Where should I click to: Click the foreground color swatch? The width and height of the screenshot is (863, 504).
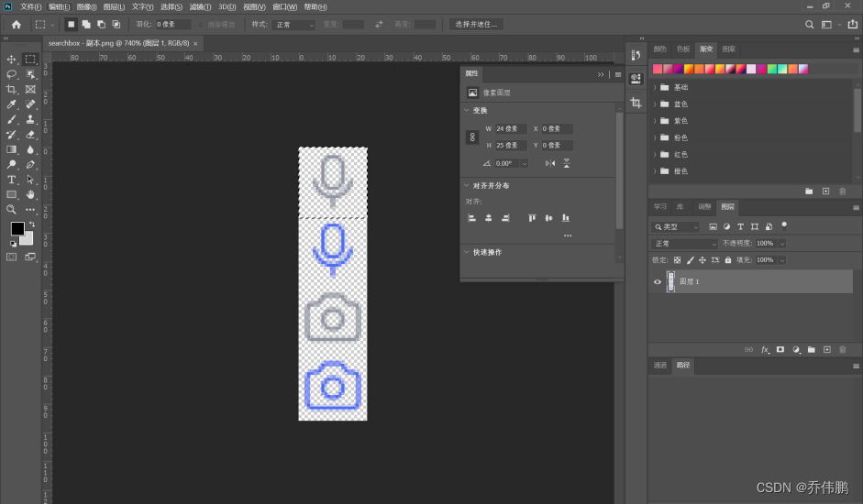pos(17,228)
